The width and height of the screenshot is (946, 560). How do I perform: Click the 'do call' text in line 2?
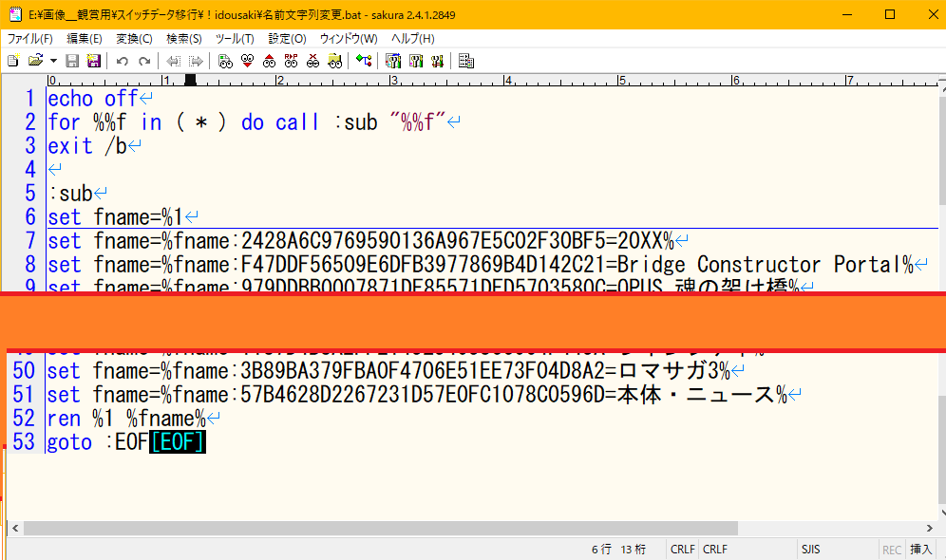(x=280, y=122)
